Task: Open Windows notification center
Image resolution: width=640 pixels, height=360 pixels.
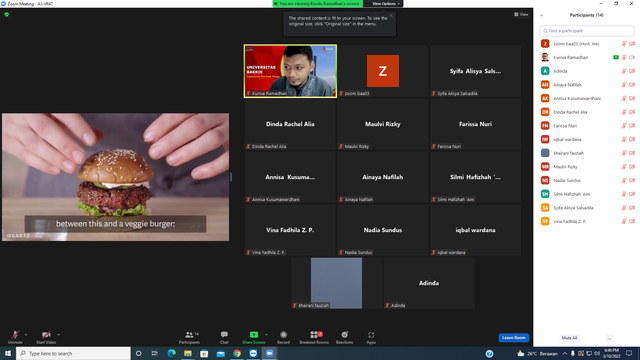Action: click(x=629, y=353)
